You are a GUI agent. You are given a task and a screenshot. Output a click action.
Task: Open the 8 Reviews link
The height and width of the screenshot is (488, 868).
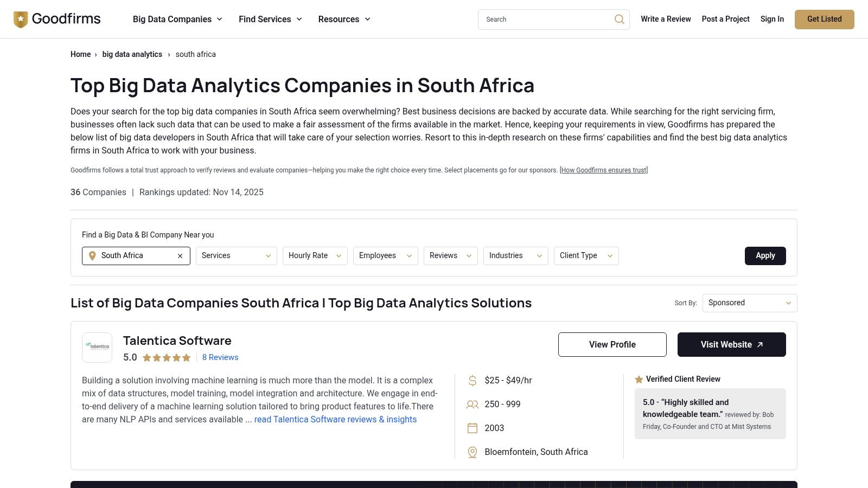tap(220, 357)
